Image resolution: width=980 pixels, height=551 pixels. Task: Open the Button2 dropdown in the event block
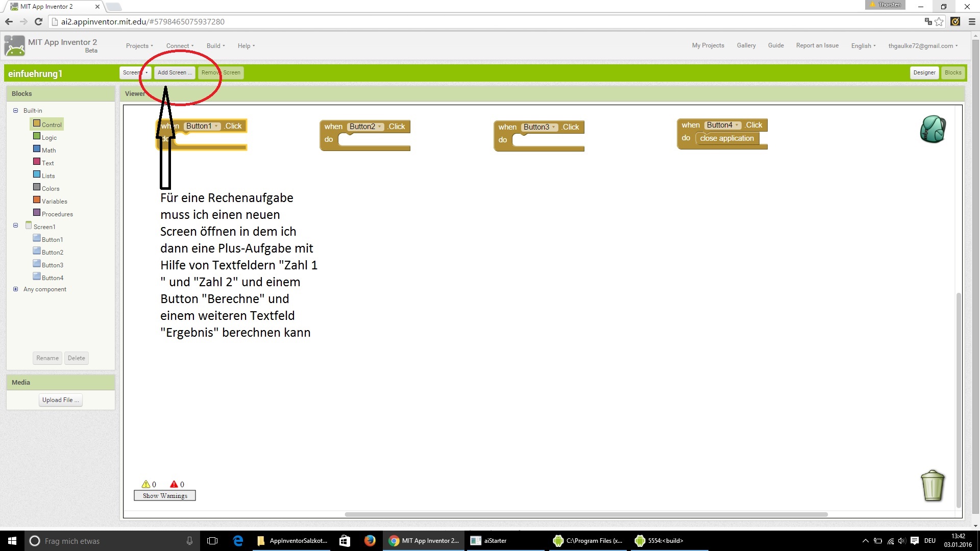tap(365, 127)
